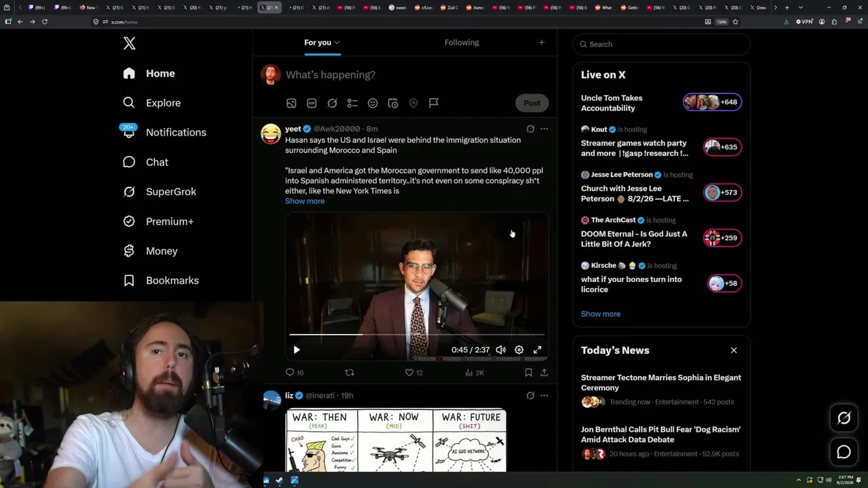Share yeet's post
The width and height of the screenshot is (868, 488).
pyautogui.click(x=544, y=373)
